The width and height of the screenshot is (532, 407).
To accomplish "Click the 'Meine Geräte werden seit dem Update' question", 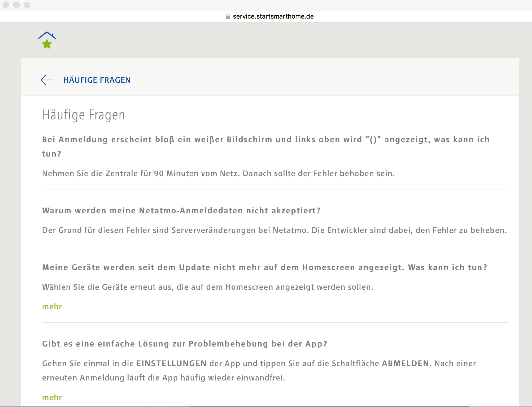I will 265,267.
